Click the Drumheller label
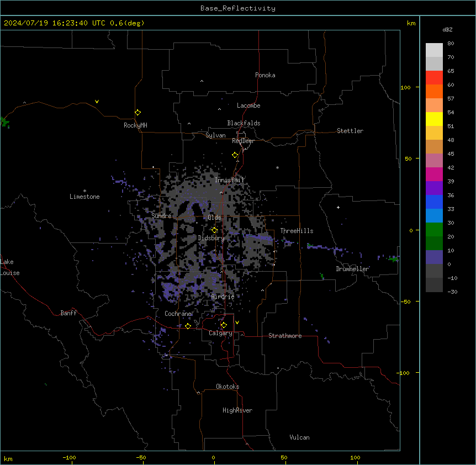 [352, 269]
